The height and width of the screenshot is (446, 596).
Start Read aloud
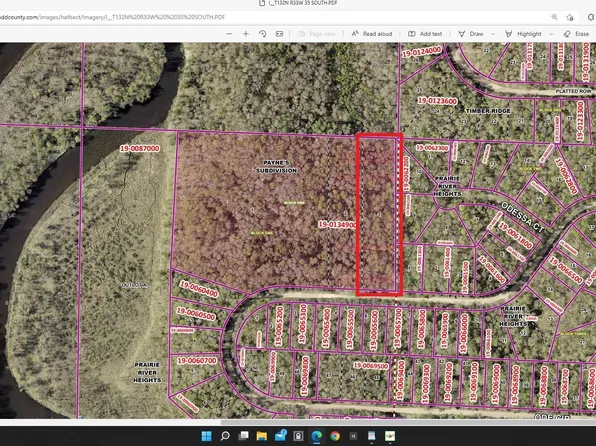pos(372,34)
